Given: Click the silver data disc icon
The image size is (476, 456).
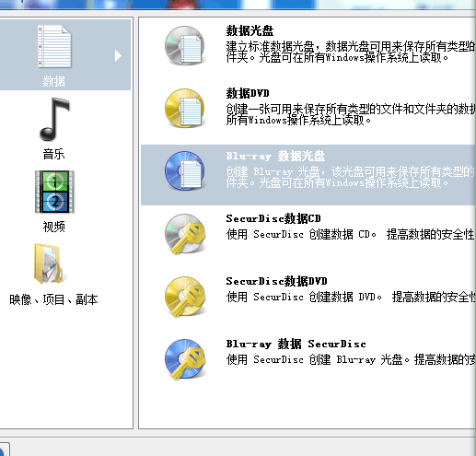Looking at the screenshot, I should click(185, 45).
